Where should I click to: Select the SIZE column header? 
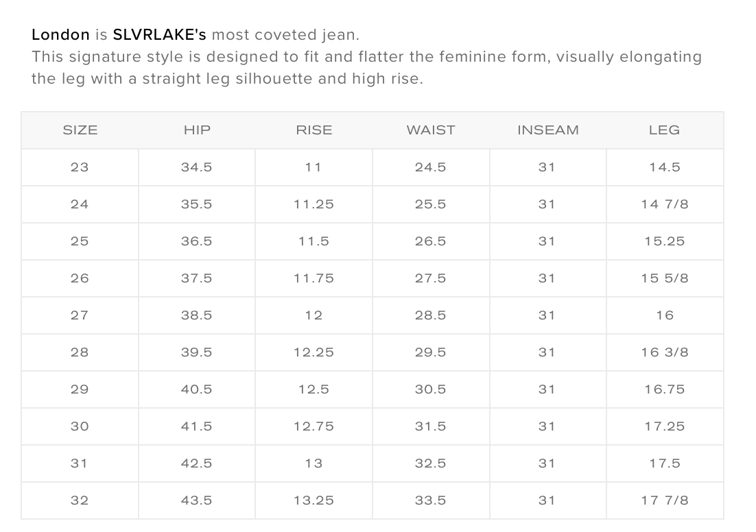[x=80, y=130]
